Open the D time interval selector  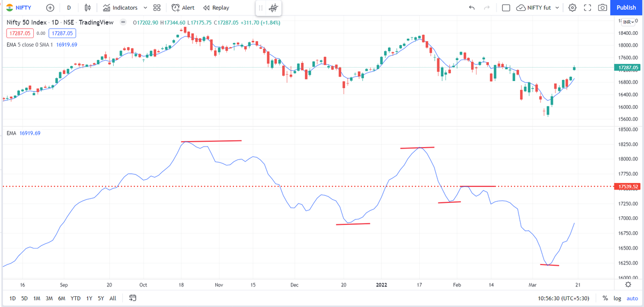69,8
